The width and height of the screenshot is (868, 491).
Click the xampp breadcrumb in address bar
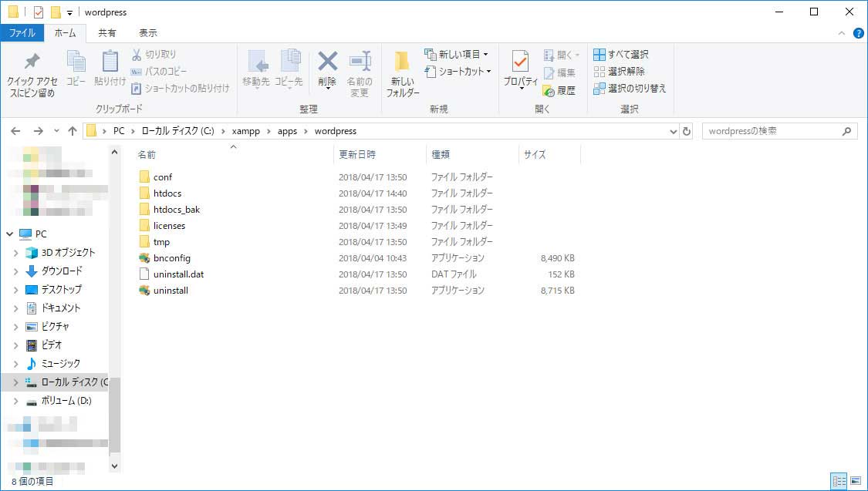click(x=246, y=131)
